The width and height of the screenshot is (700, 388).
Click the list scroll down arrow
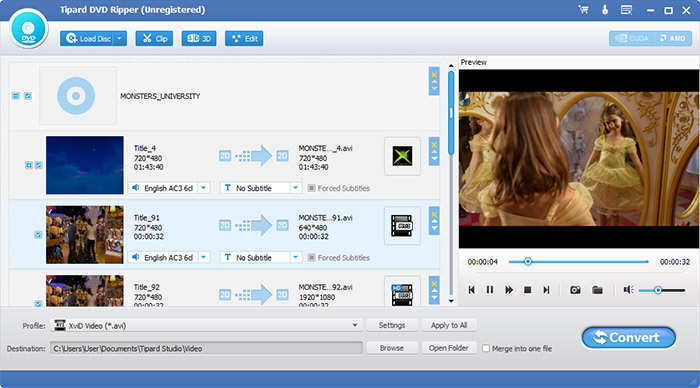pos(451,301)
